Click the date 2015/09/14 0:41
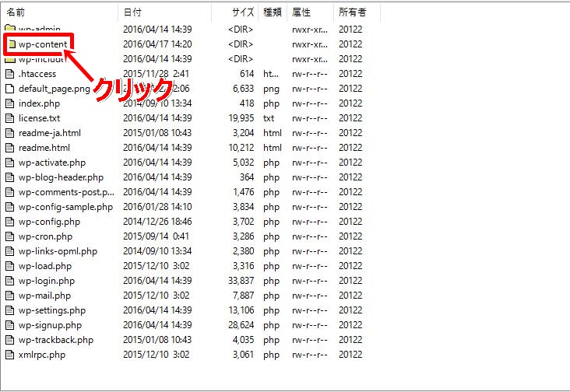 pos(157,236)
